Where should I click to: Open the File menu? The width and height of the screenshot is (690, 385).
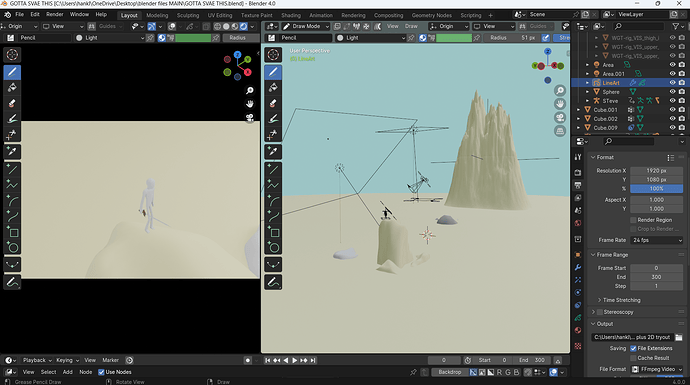(19, 15)
